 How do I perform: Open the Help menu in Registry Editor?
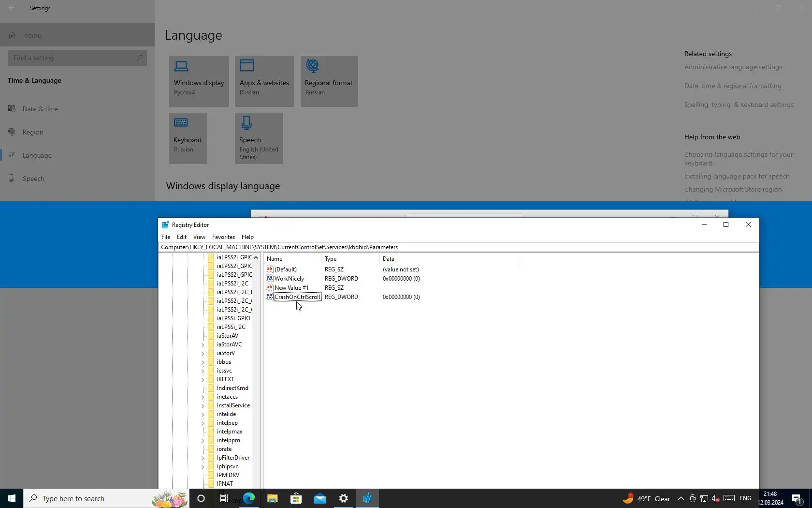pyautogui.click(x=247, y=237)
